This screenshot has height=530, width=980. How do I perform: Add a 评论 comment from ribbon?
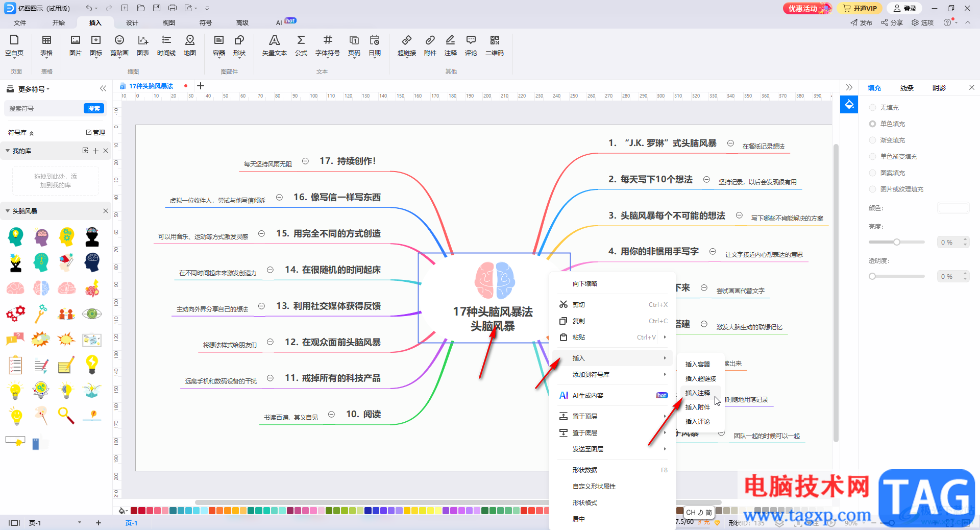471,45
